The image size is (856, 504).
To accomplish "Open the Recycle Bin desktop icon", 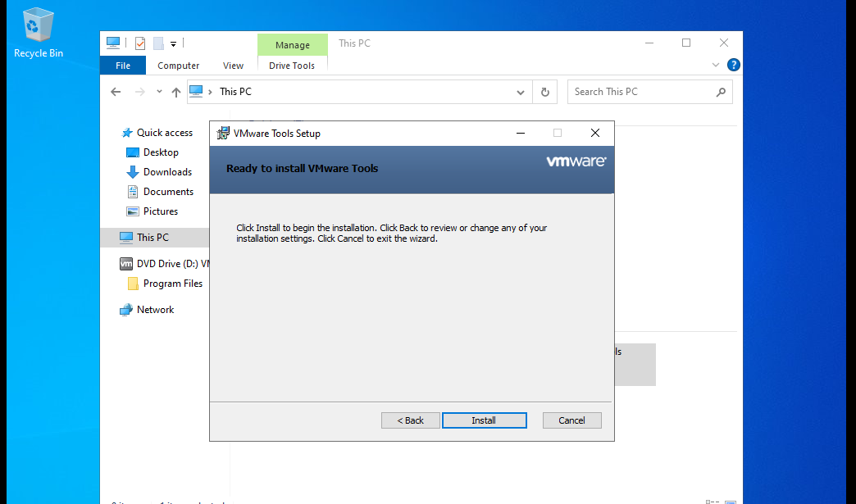I will click(x=39, y=34).
